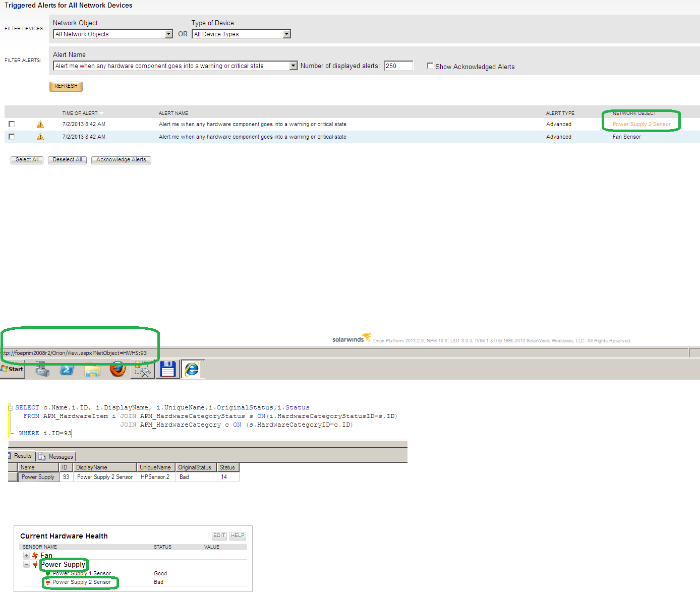Click Power Supply 2 Sensor in hardware health
Viewport: 700px width, 597px height.
pos(82,582)
